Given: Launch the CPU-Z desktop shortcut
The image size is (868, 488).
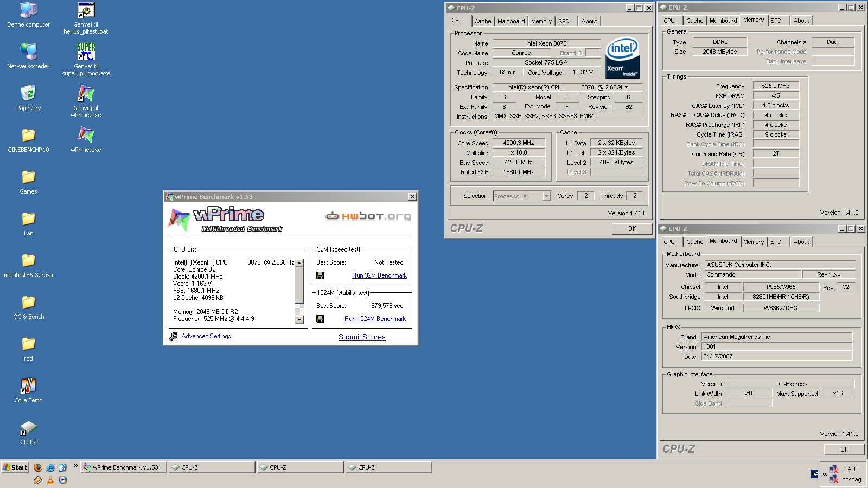Looking at the screenshot, I should (28, 432).
